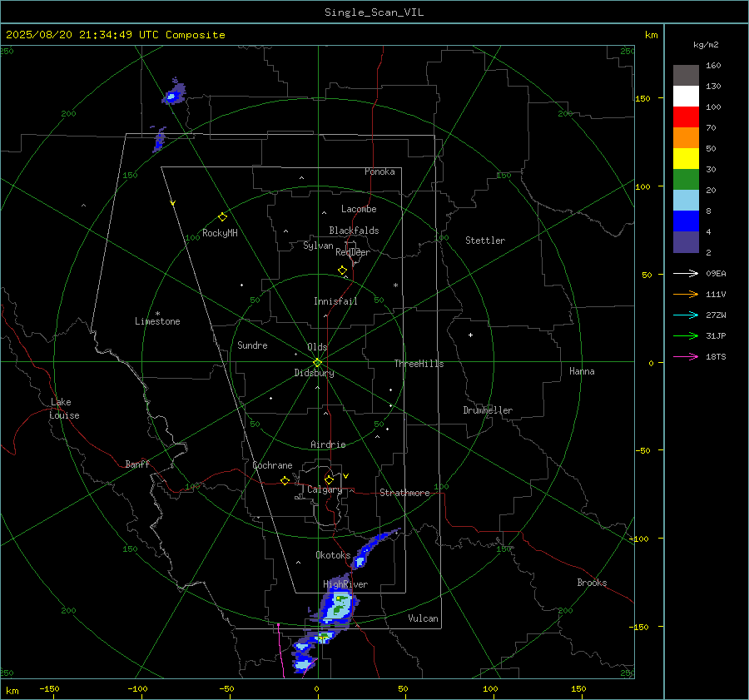Viewport: 749px width, 700px height.
Task: Click the yellow diamond marker near RedDeer
Action: [x=343, y=271]
